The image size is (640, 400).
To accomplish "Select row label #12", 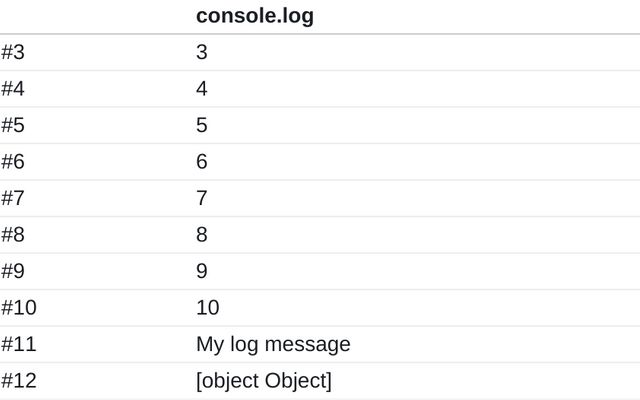I will click(x=19, y=380).
